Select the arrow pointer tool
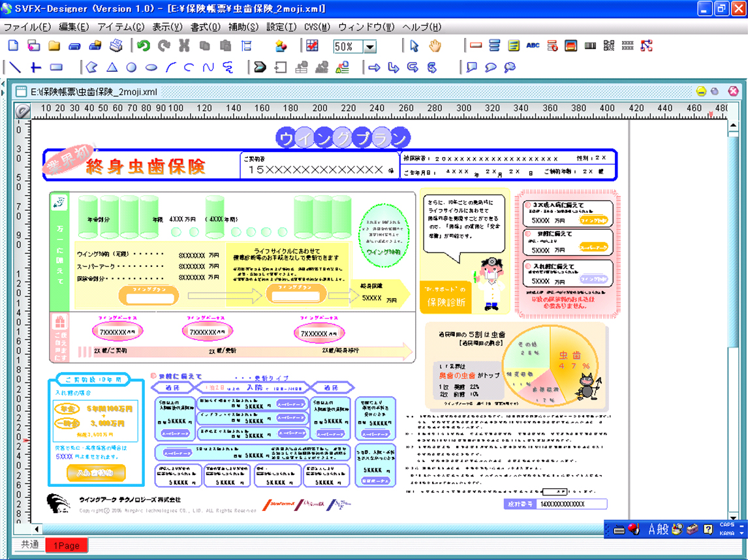Image resolution: width=748 pixels, height=560 pixels. pyautogui.click(x=414, y=46)
